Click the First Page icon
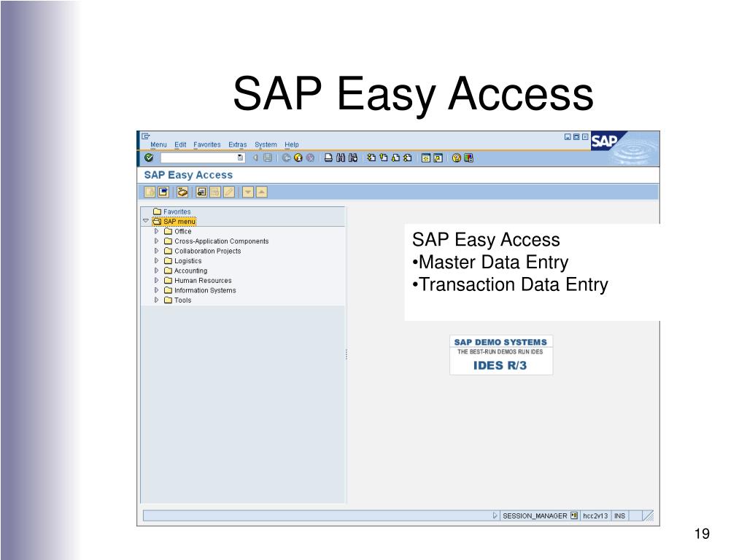The height and width of the screenshot is (560, 747). point(371,157)
